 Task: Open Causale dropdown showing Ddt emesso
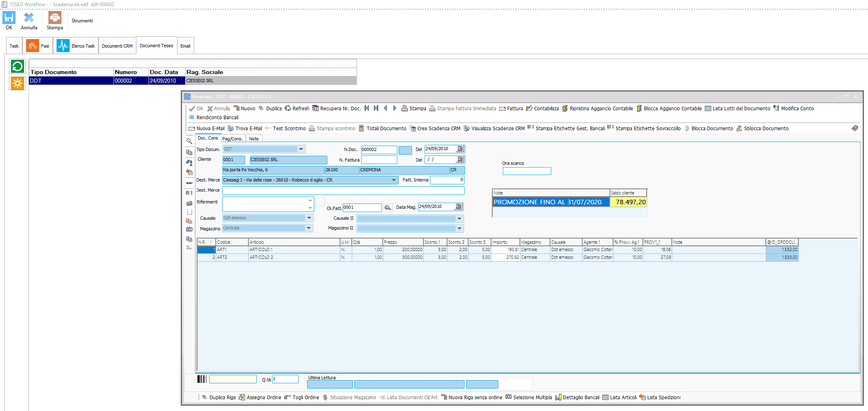(309, 218)
